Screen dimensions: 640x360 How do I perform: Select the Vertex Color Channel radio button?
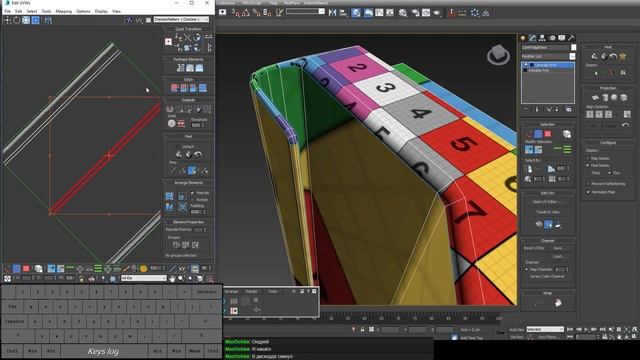click(x=527, y=276)
